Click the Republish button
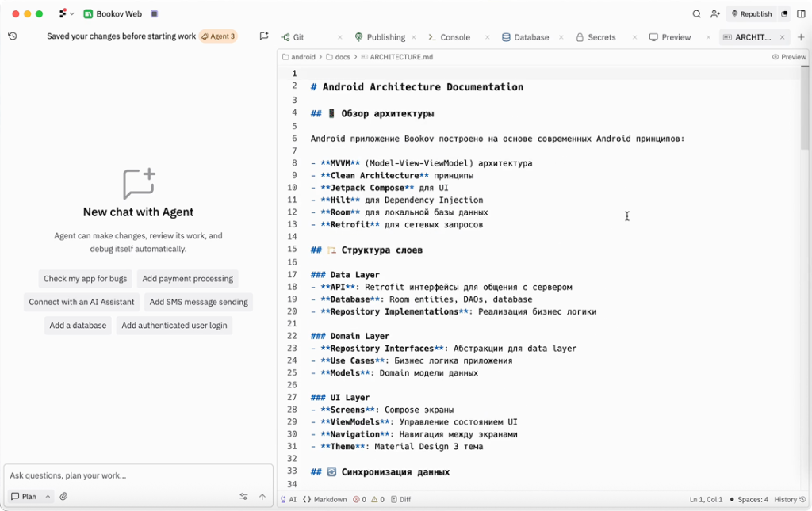Screen dimensions: 812x511 tap(751, 14)
